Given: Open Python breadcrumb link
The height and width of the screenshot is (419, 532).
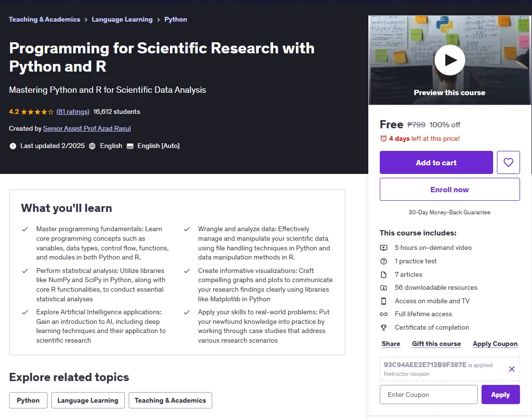Looking at the screenshot, I should pos(175,19).
